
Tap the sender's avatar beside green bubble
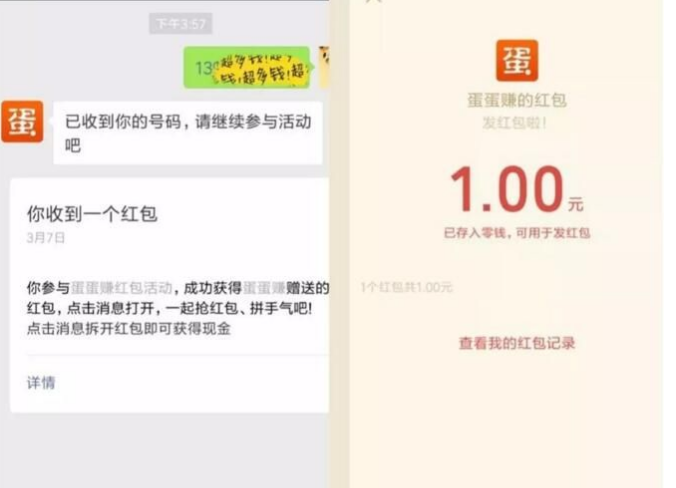324,67
